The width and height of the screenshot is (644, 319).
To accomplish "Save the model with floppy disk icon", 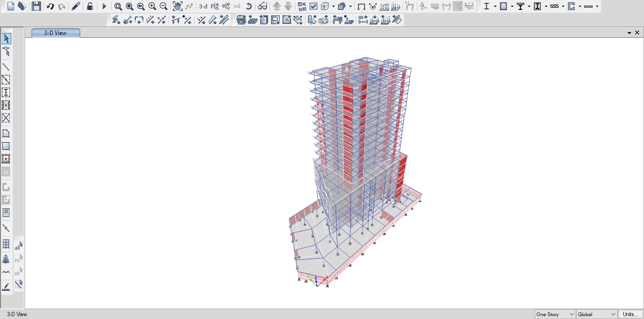I will click(36, 6).
